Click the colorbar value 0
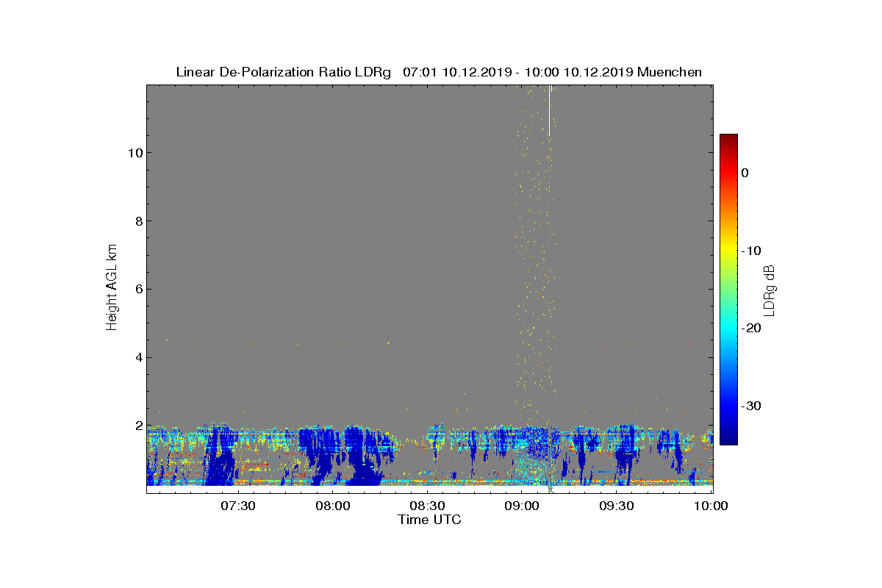882x588 pixels. tap(745, 173)
